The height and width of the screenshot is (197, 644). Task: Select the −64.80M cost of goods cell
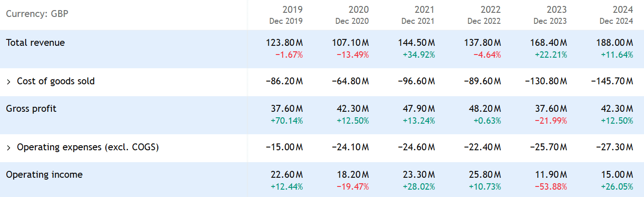(350, 82)
